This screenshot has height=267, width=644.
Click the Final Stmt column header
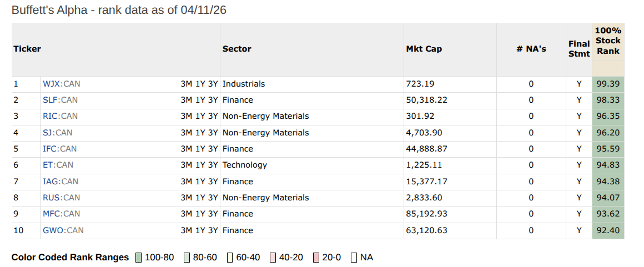point(578,49)
